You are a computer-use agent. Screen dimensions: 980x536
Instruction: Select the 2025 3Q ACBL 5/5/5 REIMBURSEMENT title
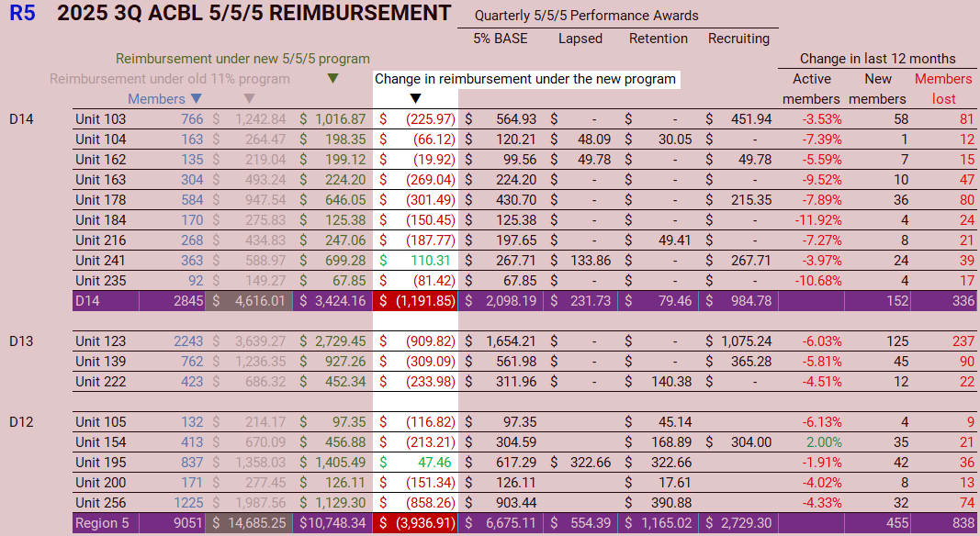253,13
